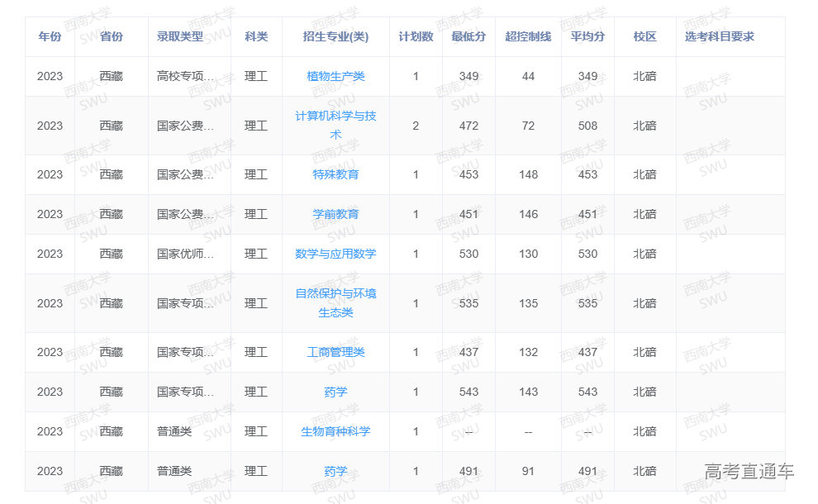Screen dimensions: 818x504
Task: Select the 平均分 column header
Action: tap(587, 36)
